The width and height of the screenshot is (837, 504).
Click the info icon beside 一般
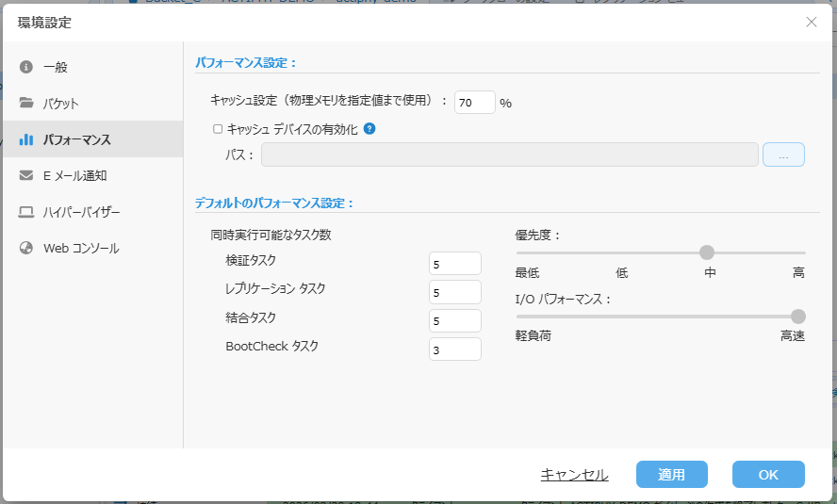[26, 67]
